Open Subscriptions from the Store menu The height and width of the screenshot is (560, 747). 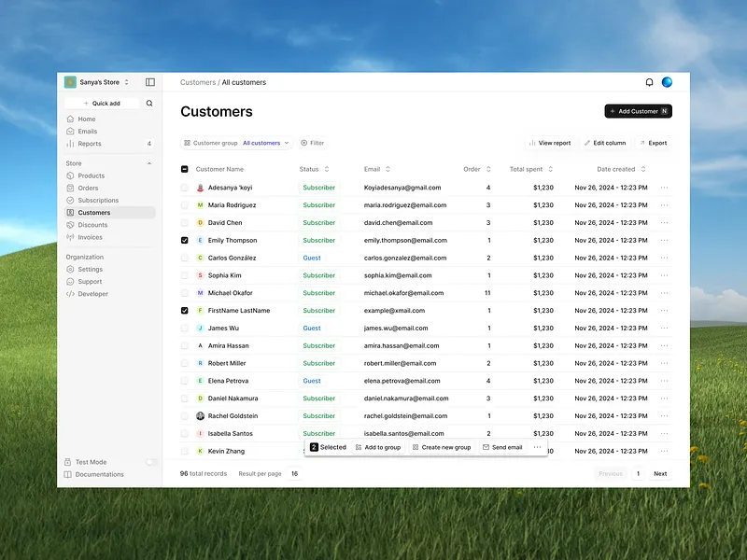click(97, 200)
